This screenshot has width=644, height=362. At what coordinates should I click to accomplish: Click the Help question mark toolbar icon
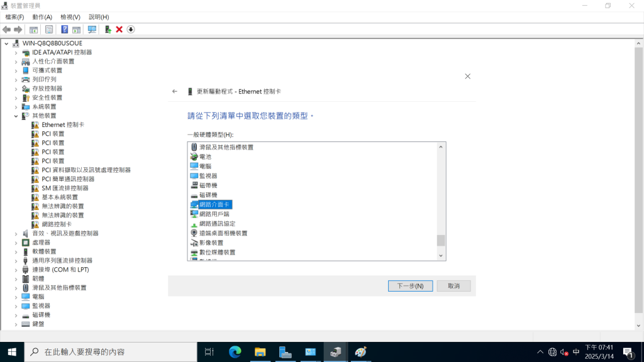(64, 30)
